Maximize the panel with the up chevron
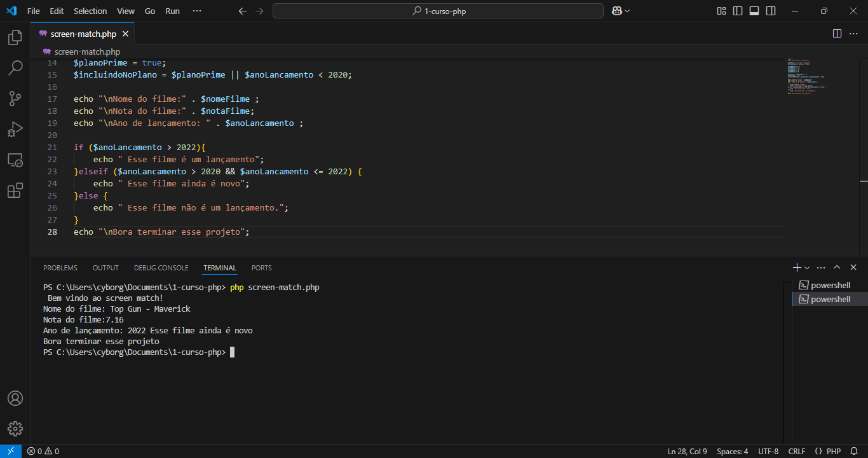 (x=837, y=268)
